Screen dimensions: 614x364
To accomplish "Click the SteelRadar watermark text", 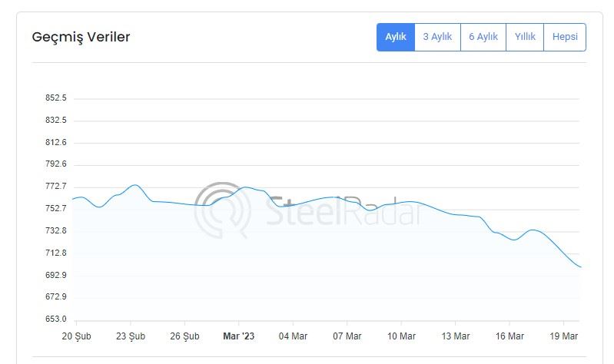I will (344, 210).
